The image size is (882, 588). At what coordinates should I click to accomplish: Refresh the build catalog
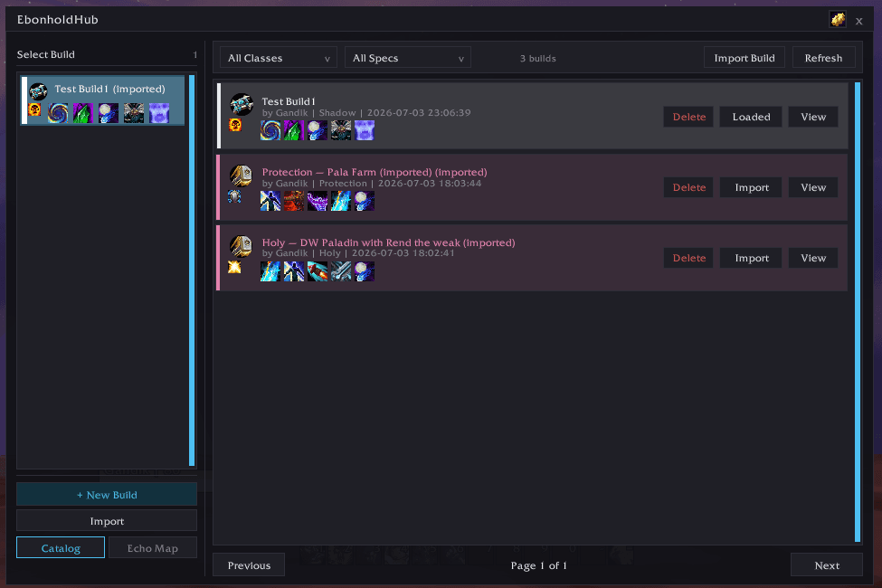(x=823, y=57)
